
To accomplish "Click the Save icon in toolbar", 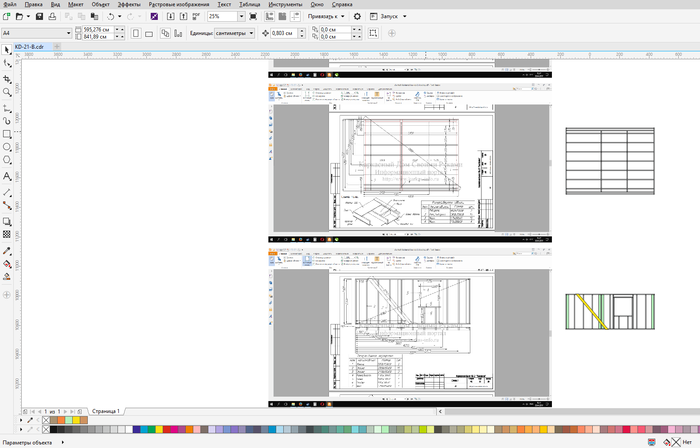I will pos(37,17).
